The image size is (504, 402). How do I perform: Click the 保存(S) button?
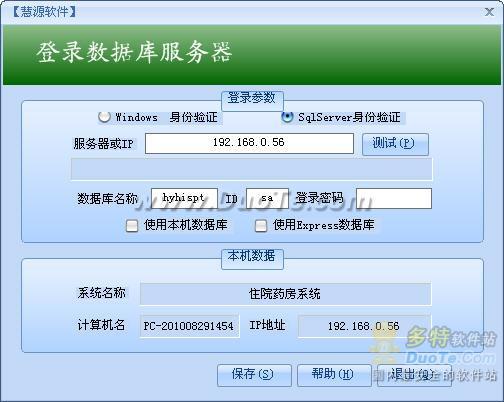(x=254, y=375)
